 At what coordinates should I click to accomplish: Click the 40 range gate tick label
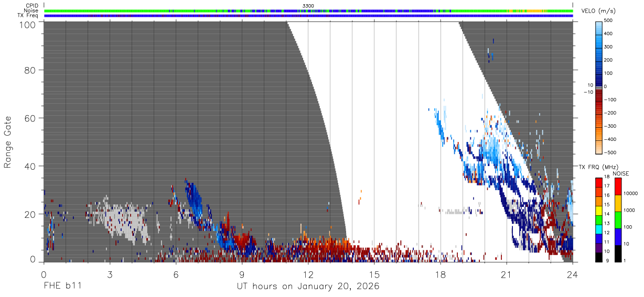pyautogui.click(x=30, y=166)
